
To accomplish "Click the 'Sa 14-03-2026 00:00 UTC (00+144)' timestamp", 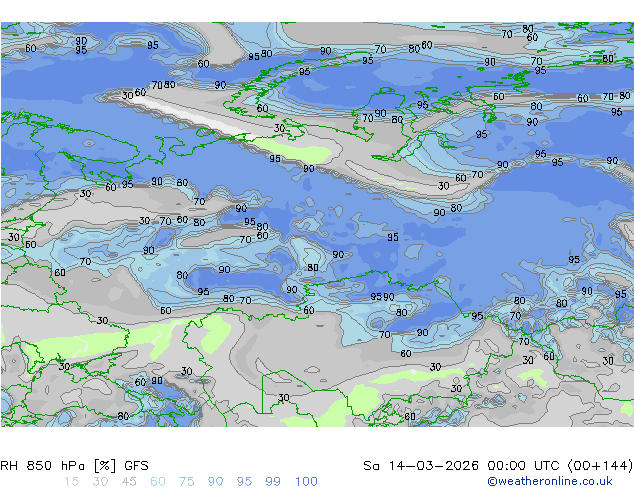I will pos(498,466).
